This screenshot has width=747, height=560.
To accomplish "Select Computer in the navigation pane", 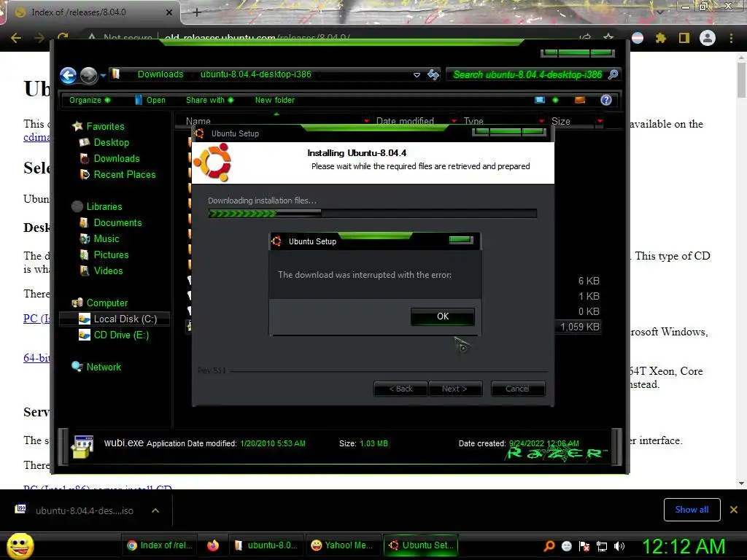I will pos(107,303).
